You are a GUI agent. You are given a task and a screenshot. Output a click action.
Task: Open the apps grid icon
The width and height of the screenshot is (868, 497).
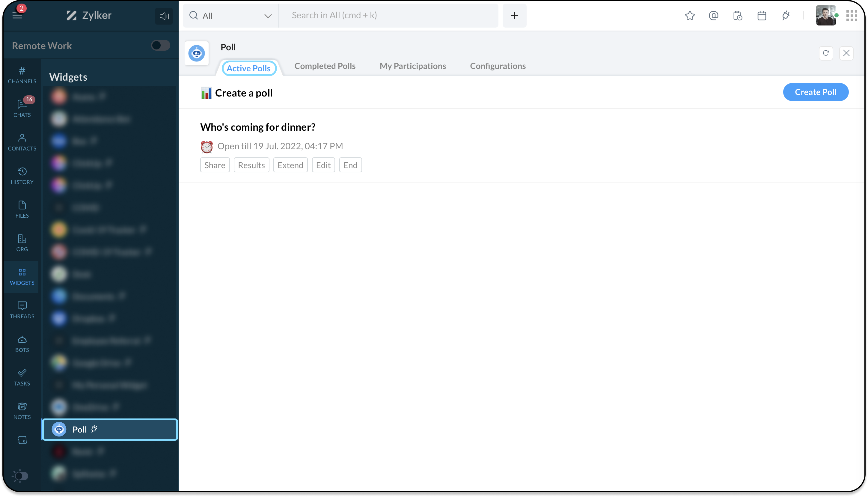[852, 16]
